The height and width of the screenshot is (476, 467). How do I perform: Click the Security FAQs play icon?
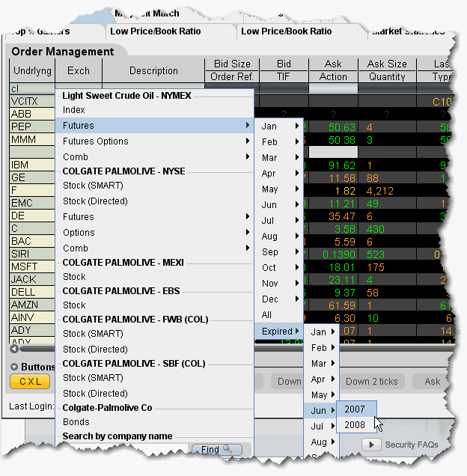(x=371, y=445)
